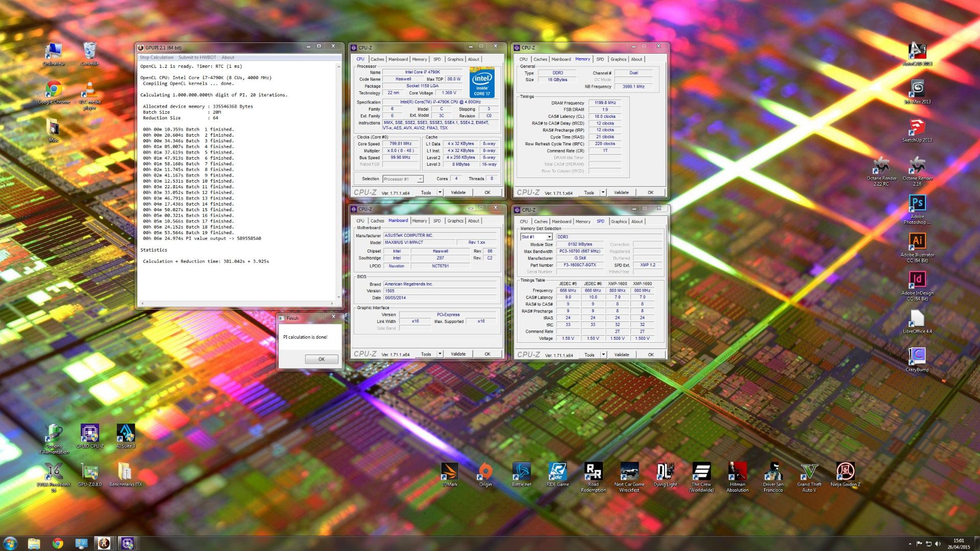Click GPUPI horizontal scrollbar at bottom
980x551 pixels.
click(237, 304)
